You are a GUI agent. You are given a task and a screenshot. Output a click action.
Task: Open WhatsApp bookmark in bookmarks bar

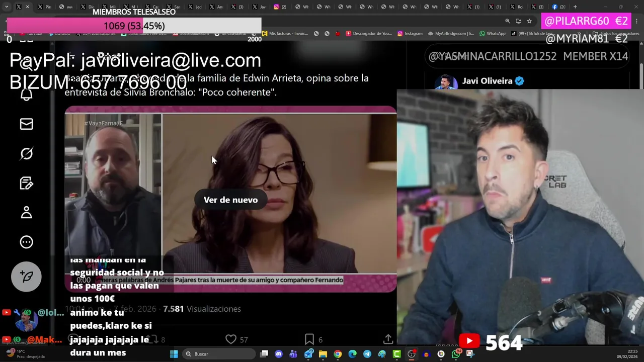click(x=493, y=34)
